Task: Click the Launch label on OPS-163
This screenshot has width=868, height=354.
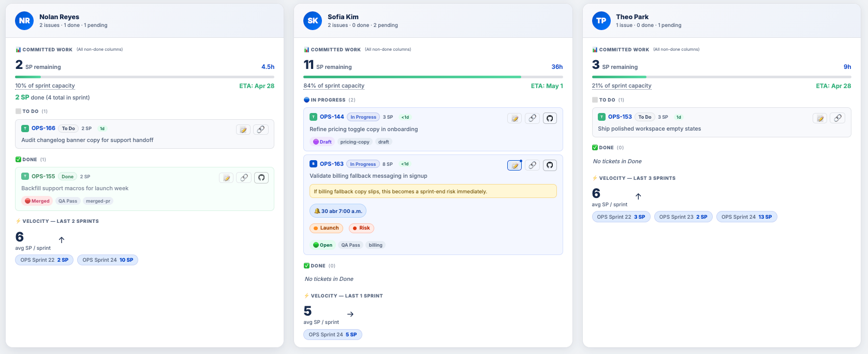Action: (x=326, y=228)
